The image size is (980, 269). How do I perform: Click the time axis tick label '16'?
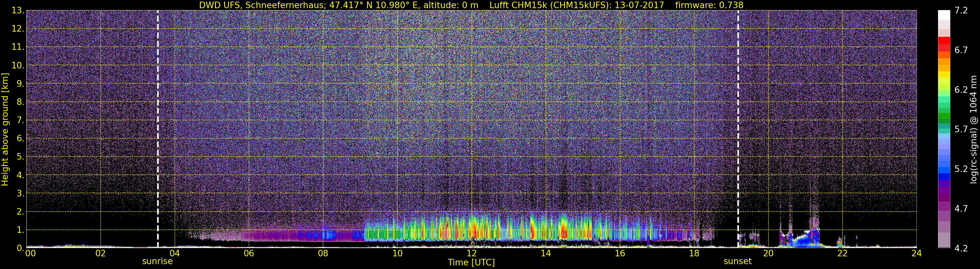[620, 253]
